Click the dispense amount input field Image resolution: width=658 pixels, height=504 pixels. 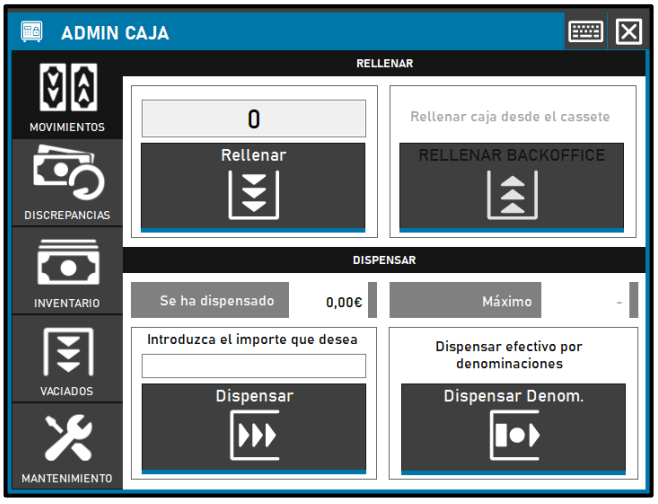pos(253,366)
